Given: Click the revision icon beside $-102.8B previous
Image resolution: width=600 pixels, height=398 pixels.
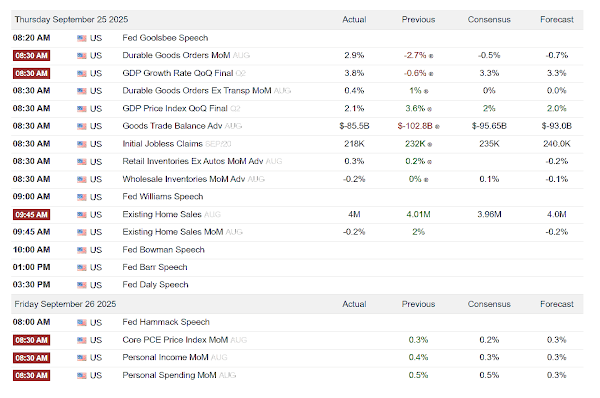Looking at the screenshot, I should click(437, 126).
